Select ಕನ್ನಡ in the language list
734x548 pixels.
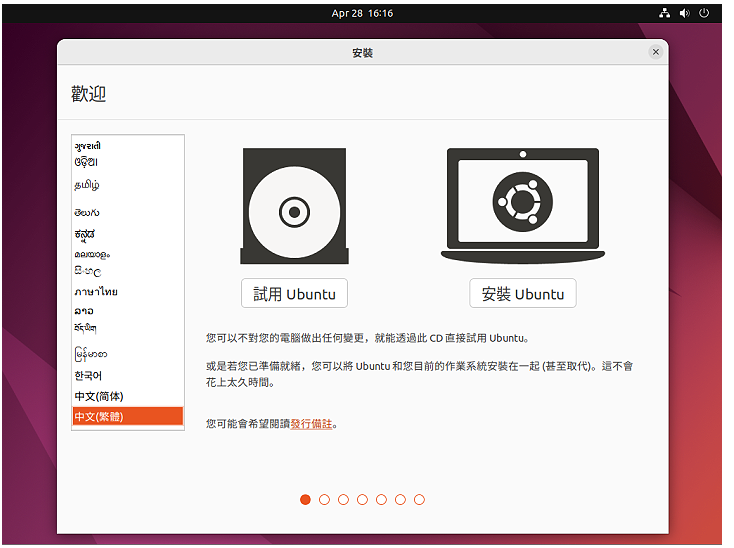coord(128,234)
